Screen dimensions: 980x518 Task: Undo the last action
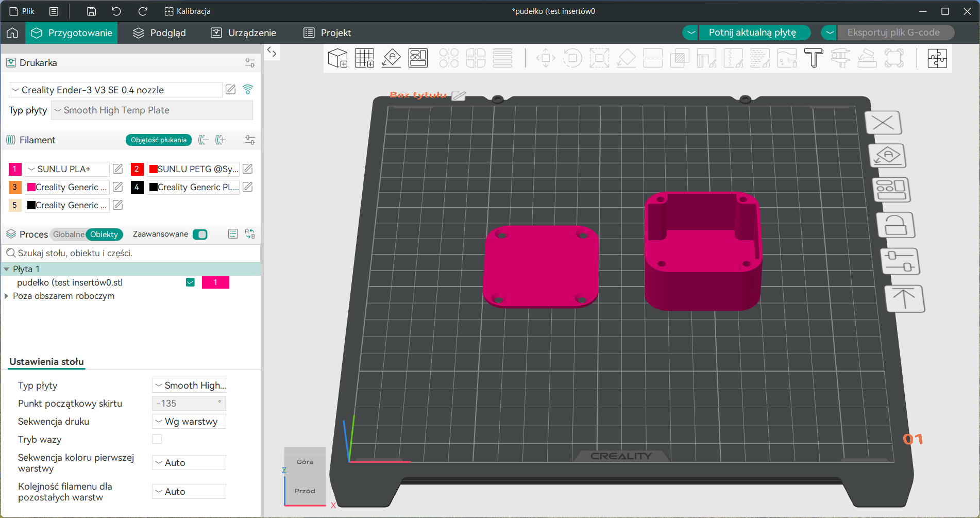116,11
